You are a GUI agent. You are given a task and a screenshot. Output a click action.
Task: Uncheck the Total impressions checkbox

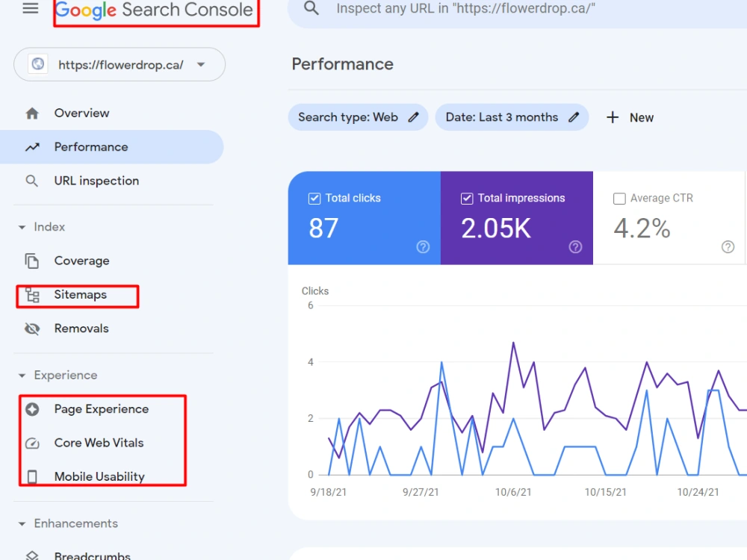point(467,199)
